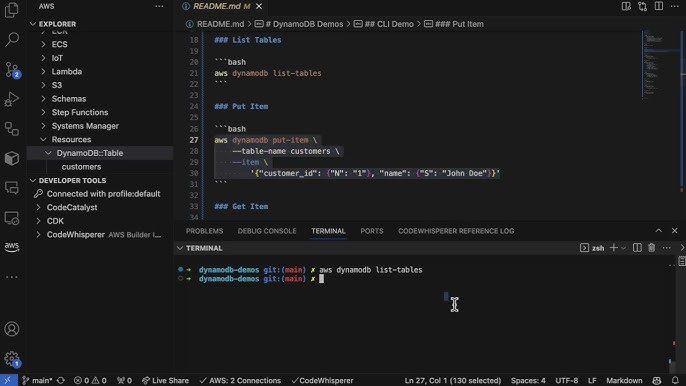
Task: Open the AWS Toolkit sidebar icon
Action: coord(12,247)
